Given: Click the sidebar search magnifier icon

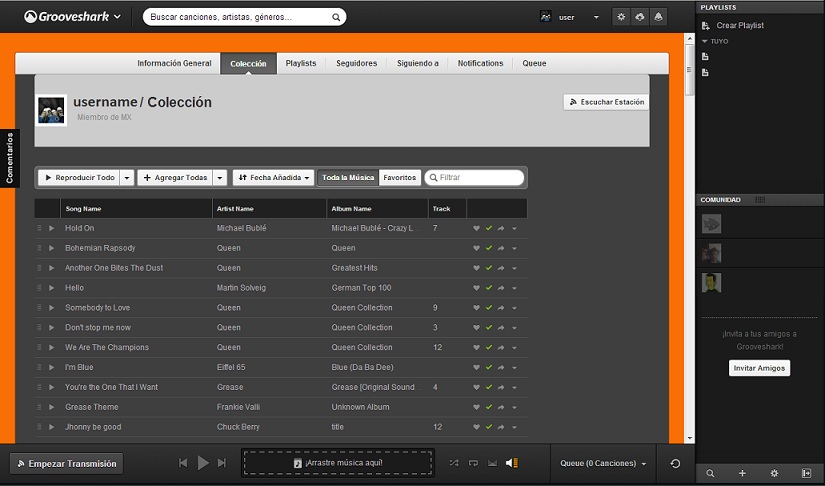Looking at the screenshot, I should (710, 473).
